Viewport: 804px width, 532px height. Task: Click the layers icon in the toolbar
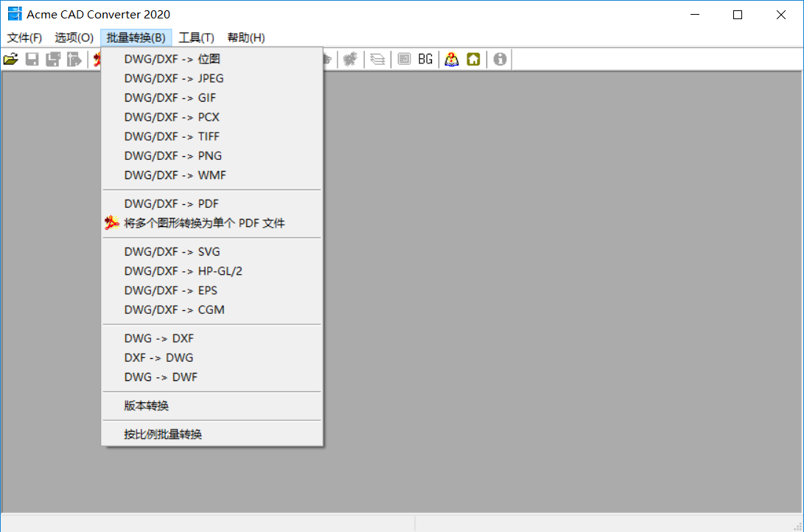(x=377, y=60)
